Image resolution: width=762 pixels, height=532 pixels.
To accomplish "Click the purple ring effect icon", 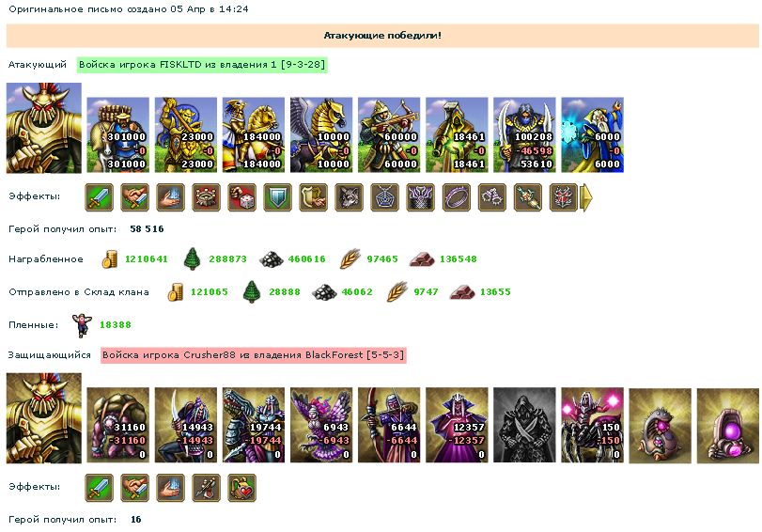I will coord(457,197).
